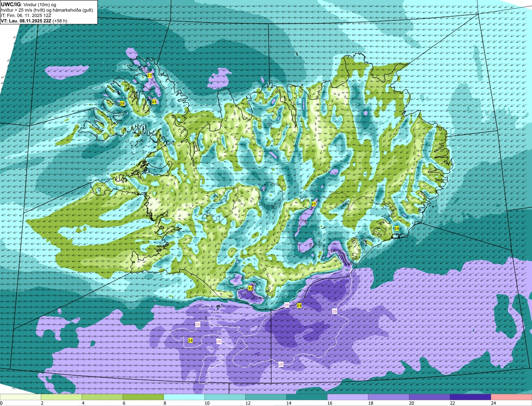Click the 'IT: Fim. 06. 11. 2025 12Z' line
The width and height of the screenshot is (532, 406).
click(25, 15)
